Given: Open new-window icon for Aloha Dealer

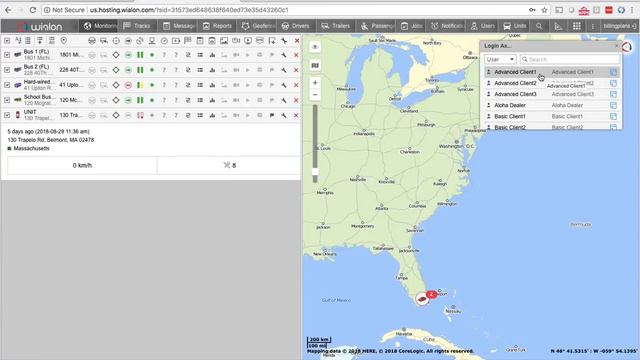Looking at the screenshot, I should (x=613, y=105).
